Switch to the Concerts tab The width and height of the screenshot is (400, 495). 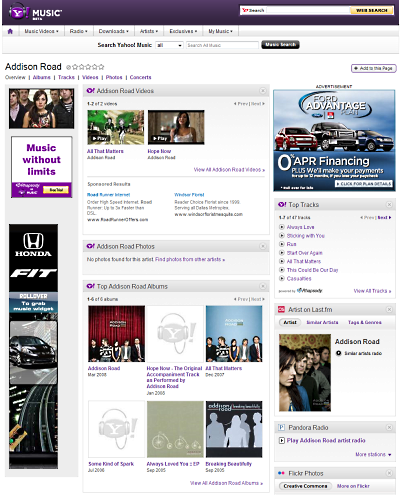point(140,77)
